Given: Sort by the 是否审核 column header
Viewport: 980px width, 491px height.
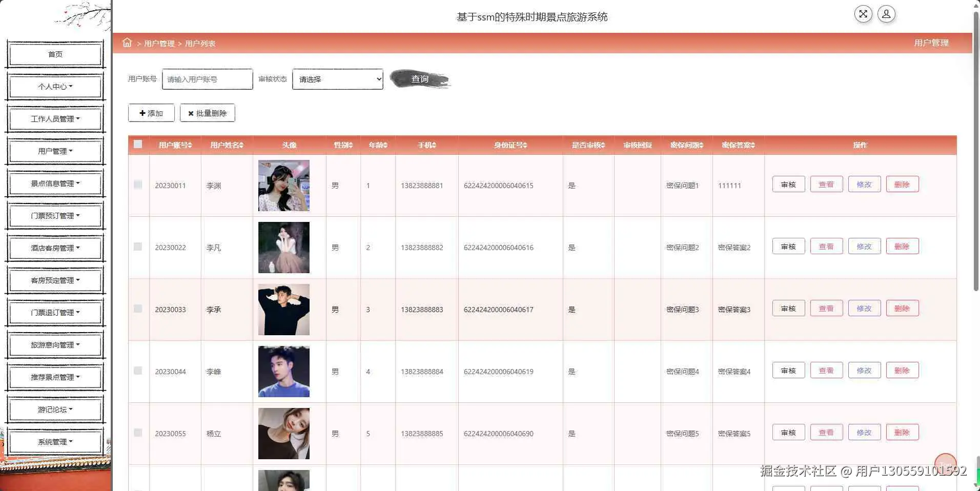Looking at the screenshot, I should pyautogui.click(x=588, y=145).
